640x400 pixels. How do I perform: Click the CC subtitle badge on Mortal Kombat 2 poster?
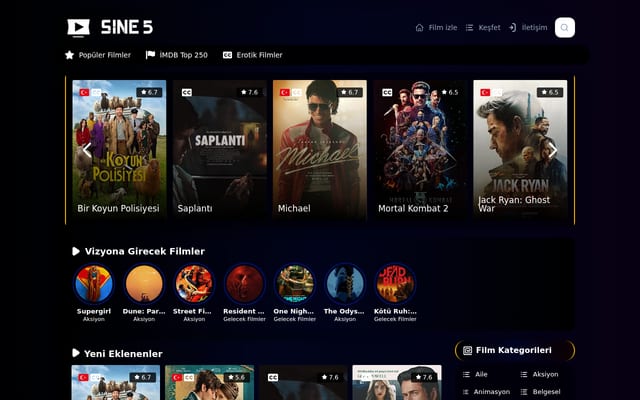(x=387, y=93)
